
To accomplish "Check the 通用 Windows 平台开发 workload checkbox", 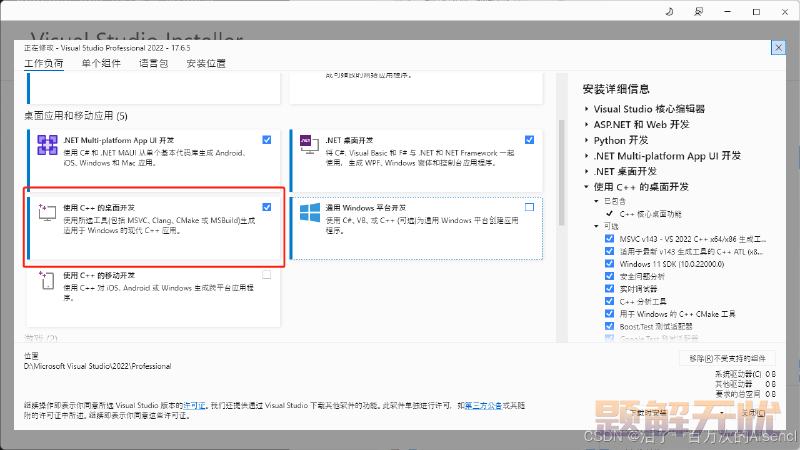I will (530, 207).
